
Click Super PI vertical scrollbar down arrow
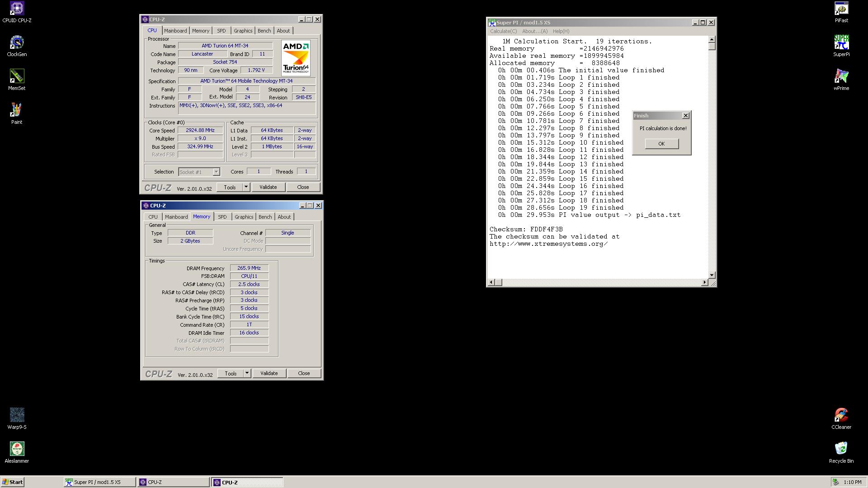pos(712,275)
